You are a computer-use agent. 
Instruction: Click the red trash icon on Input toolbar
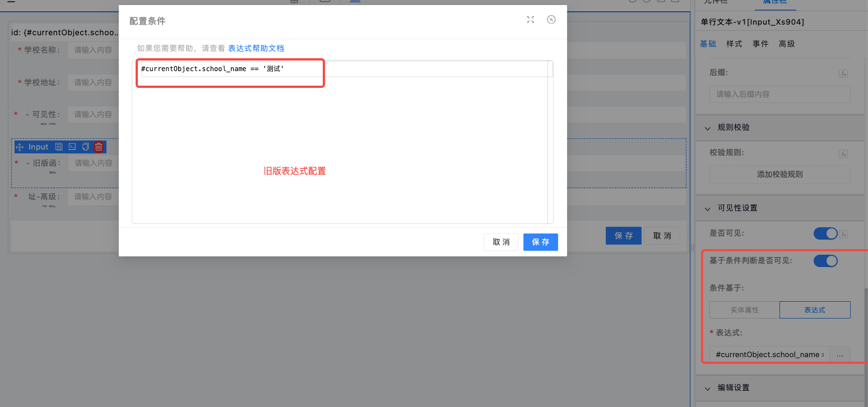click(x=99, y=147)
